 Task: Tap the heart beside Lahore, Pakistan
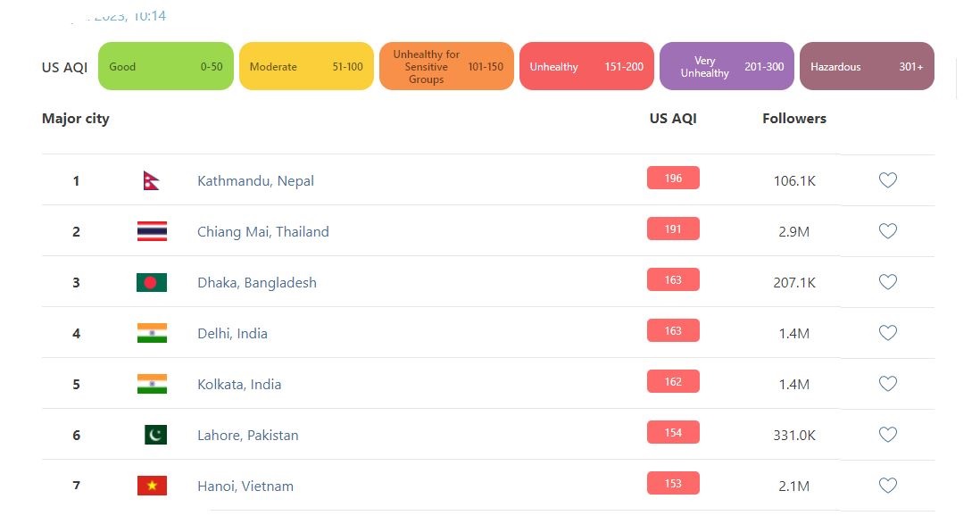click(887, 435)
